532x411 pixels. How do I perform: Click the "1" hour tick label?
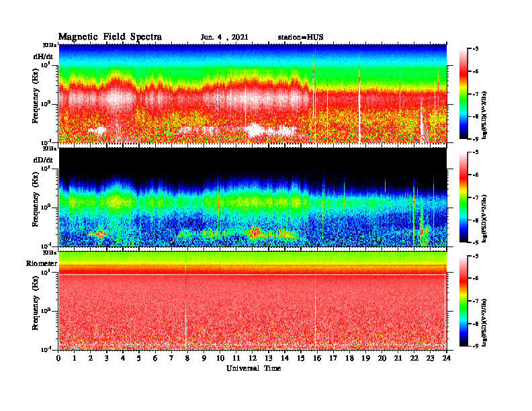point(75,358)
